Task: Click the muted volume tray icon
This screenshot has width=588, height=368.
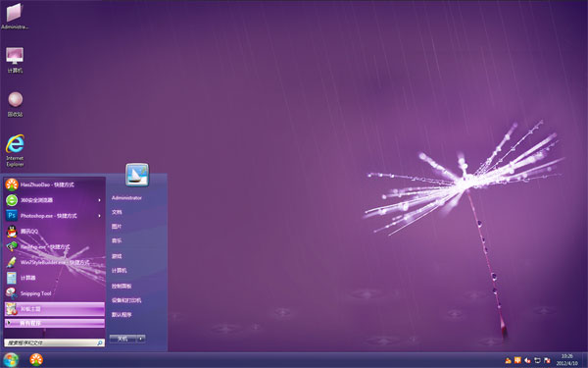Action: pyautogui.click(x=527, y=360)
